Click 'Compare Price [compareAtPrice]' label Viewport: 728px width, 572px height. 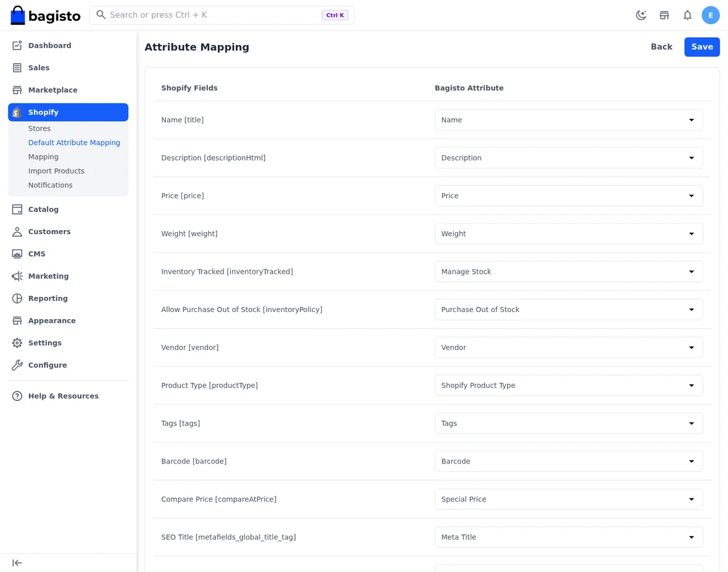218,499
